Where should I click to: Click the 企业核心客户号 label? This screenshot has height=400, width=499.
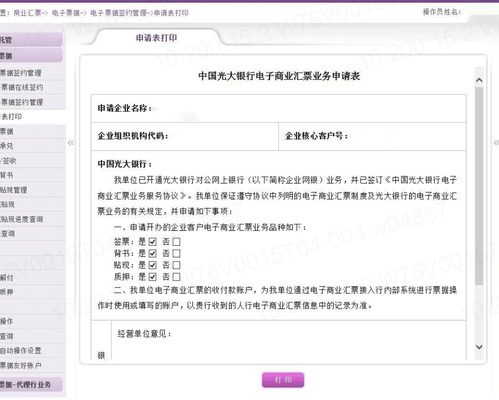(317, 136)
